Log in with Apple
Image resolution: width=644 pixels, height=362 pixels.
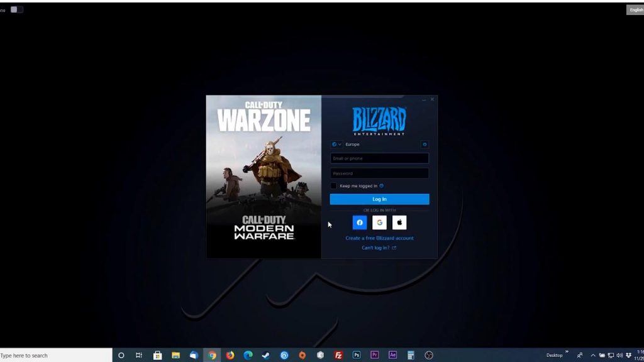pyautogui.click(x=399, y=222)
